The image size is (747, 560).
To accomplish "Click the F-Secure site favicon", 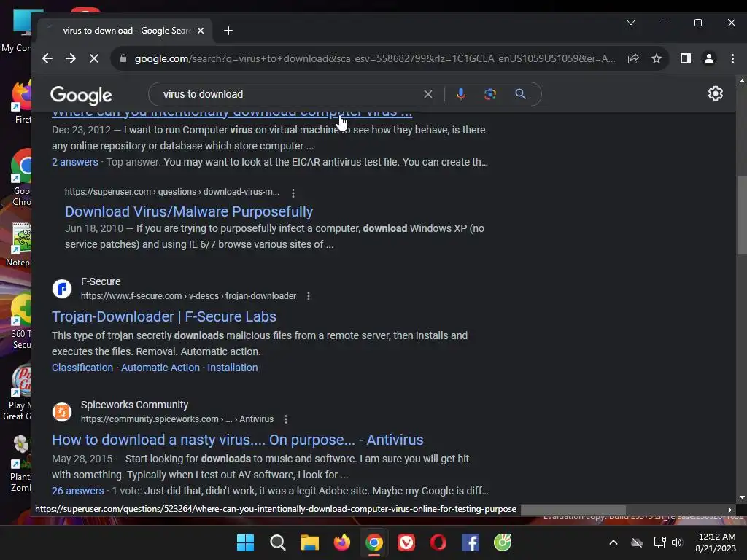I will (62, 289).
